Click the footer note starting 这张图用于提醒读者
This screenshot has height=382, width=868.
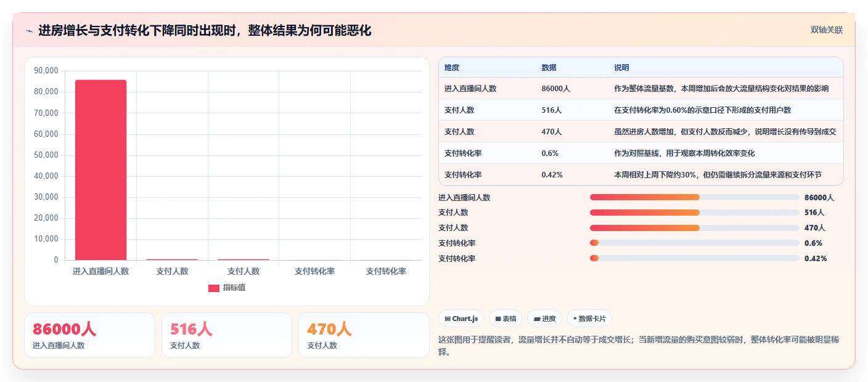tap(638, 346)
